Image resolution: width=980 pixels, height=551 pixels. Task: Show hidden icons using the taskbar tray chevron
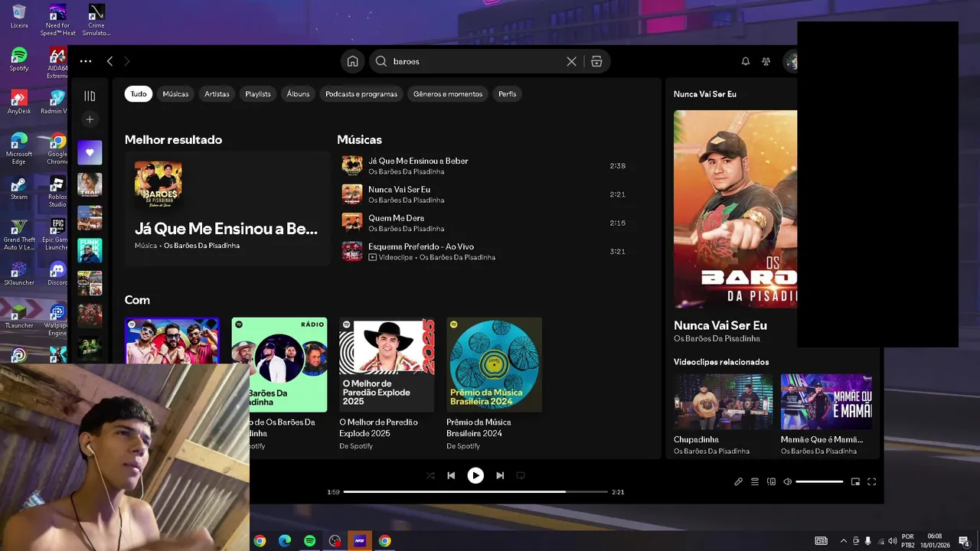tap(844, 541)
